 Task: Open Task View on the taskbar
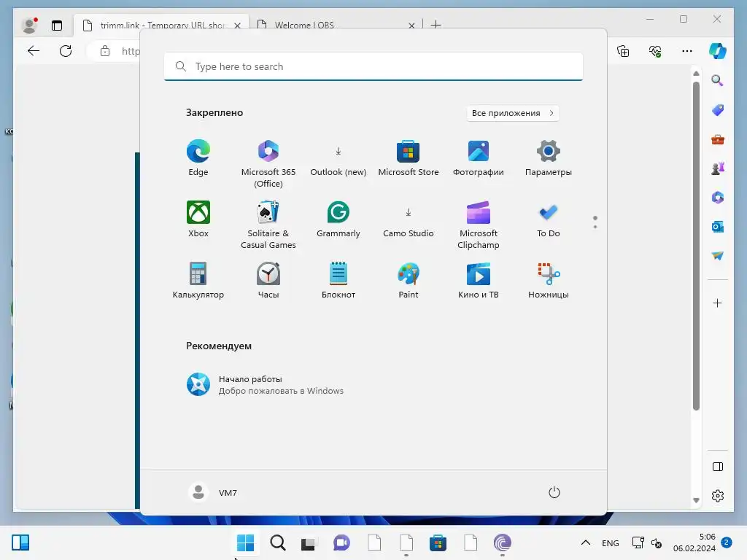309,543
